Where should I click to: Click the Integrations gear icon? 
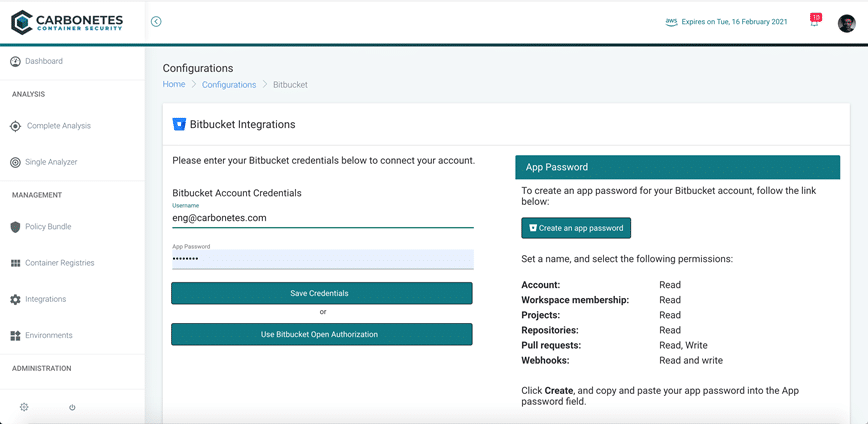[16, 299]
